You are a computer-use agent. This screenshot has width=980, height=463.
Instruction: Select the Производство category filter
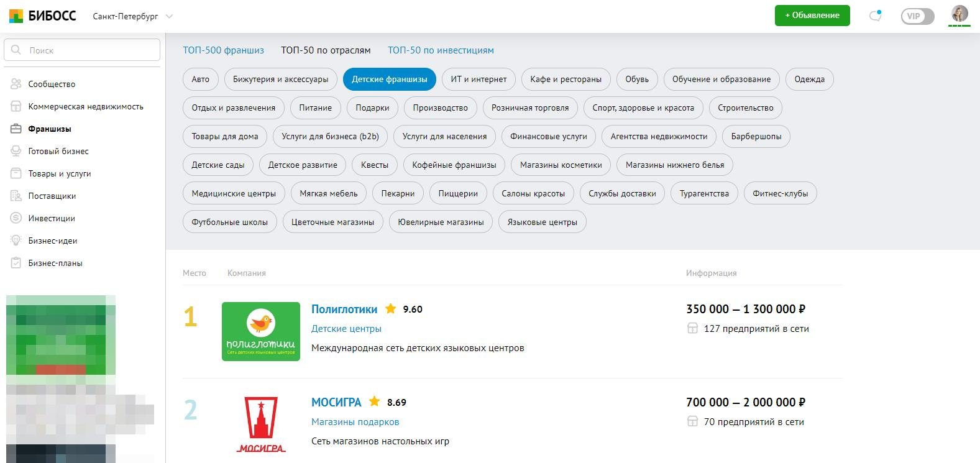pos(441,108)
